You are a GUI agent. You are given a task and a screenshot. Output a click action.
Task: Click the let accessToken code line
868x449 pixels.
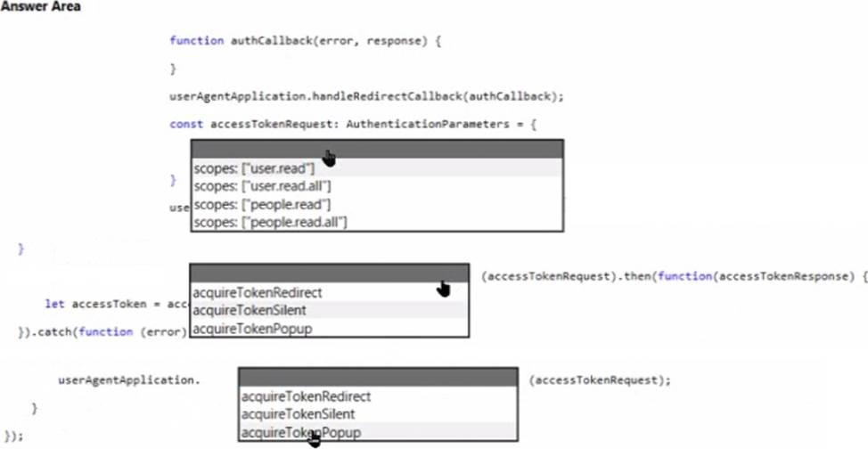click(x=118, y=304)
